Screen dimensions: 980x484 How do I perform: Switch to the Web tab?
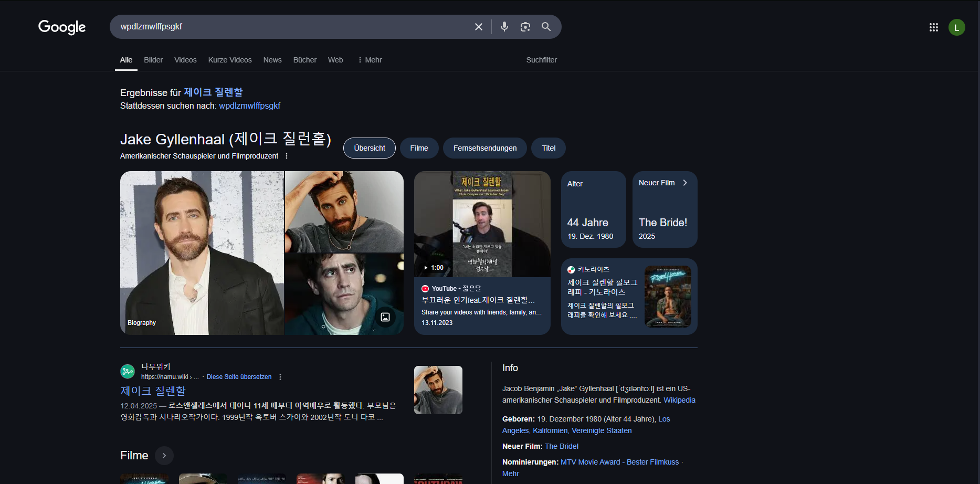[335, 60]
